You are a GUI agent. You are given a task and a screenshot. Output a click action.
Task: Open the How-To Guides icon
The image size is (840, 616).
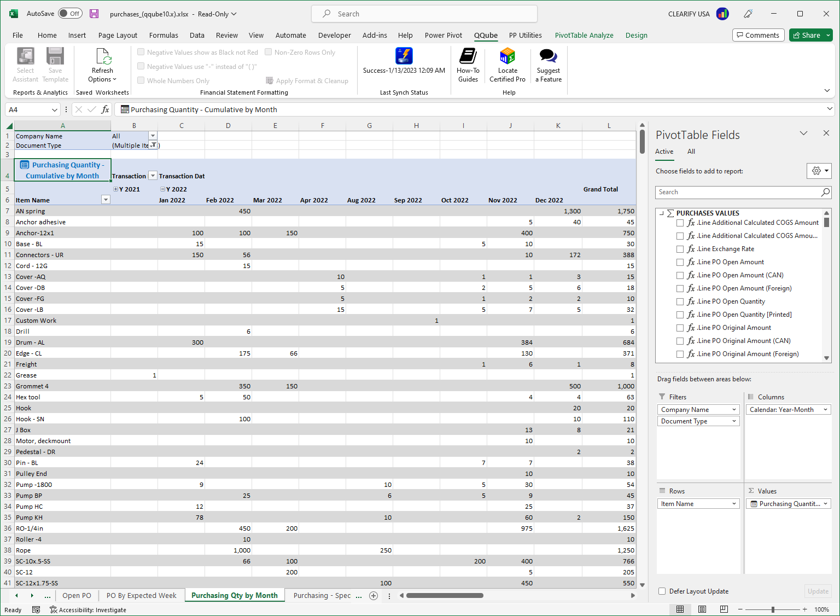pyautogui.click(x=468, y=56)
